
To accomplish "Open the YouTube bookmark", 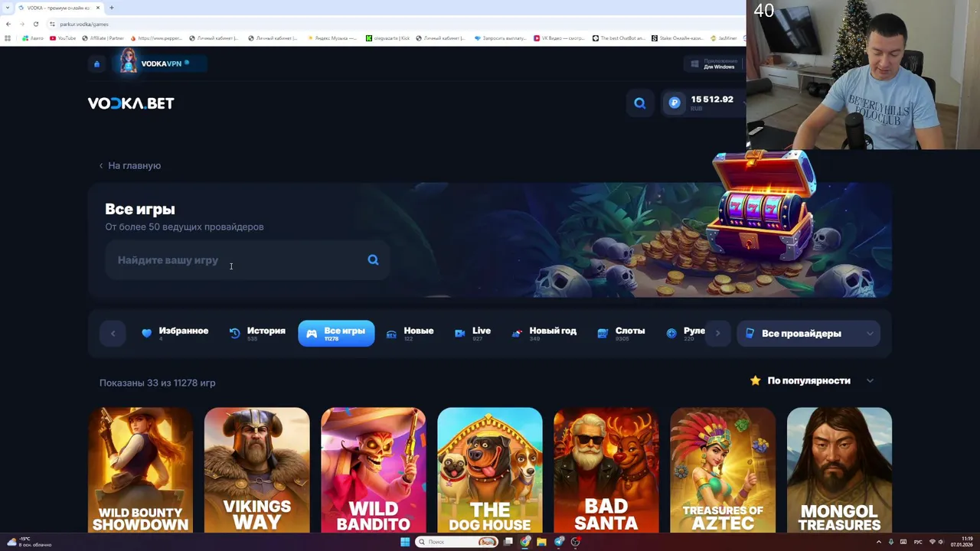I will tap(63, 37).
